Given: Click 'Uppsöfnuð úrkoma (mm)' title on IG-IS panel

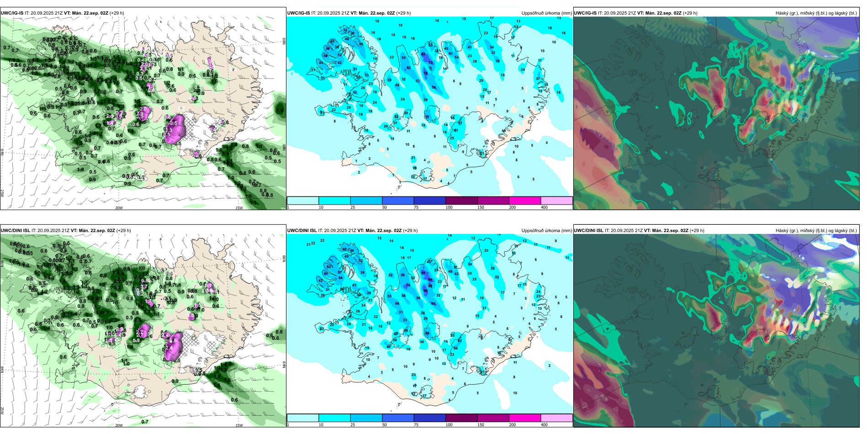Looking at the screenshot, I should [546, 13].
